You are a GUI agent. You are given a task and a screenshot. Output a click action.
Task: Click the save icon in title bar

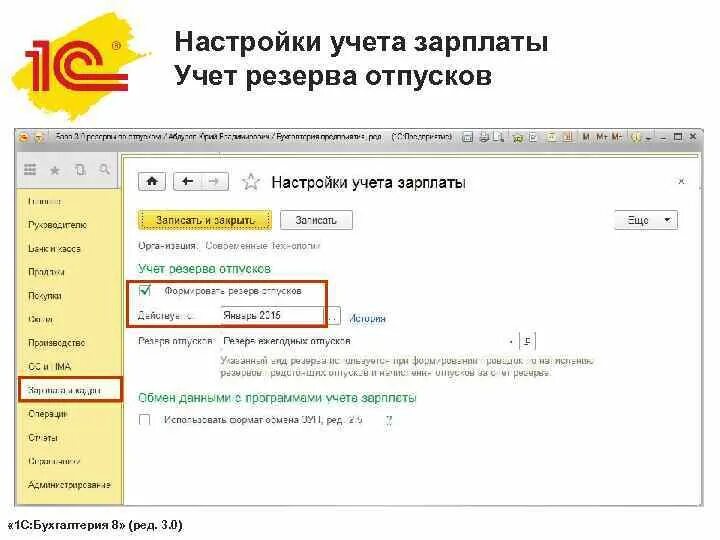tap(467, 137)
